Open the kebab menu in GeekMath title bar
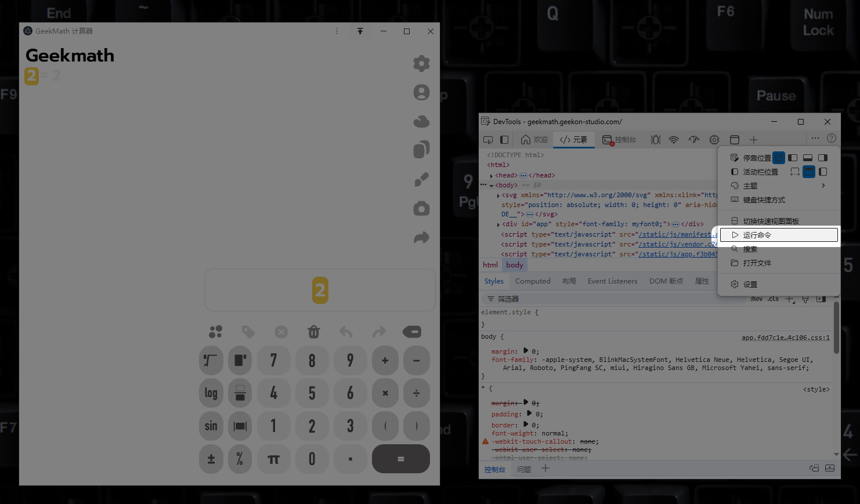 (337, 31)
